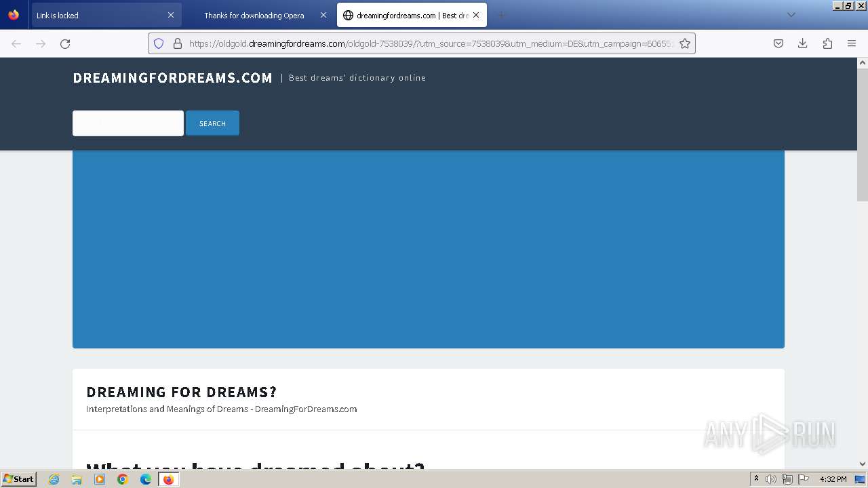This screenshot has width=868, height=488.
Task: Click the 'DREAMING FOR DREAMS?' heading
Action: [x=181, y=392]
